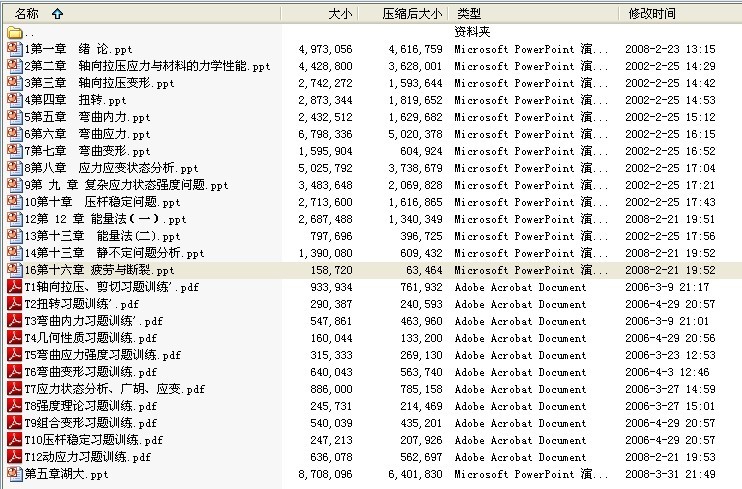Viewport: 742px width, 489px height.
Task: Click PowerPoint icon of 12第12章 能量法(一).ppt
Action: point(15,219)
